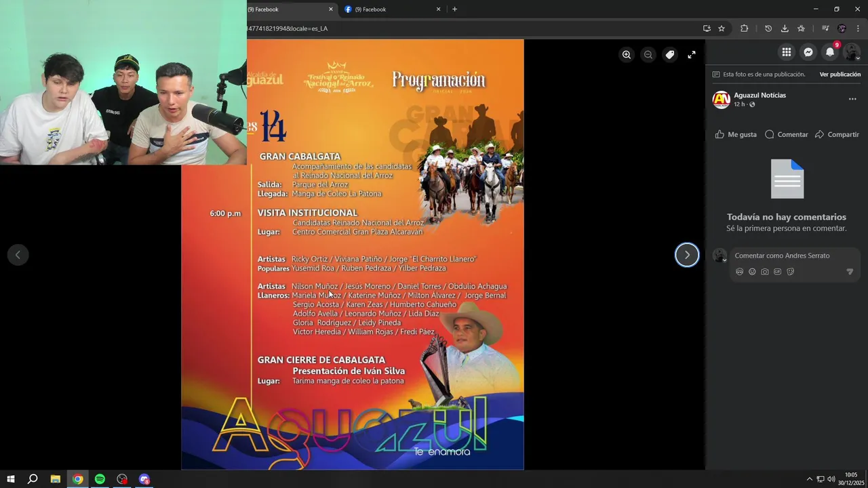Click the festival program poster image
This screenshot has width=868, height=488.
click(x=353, y=255)
